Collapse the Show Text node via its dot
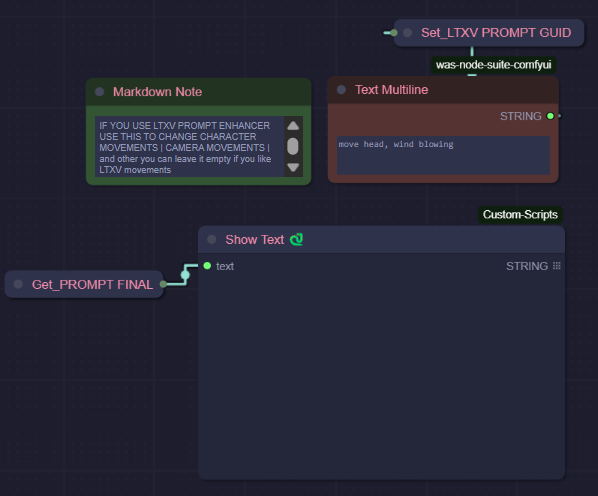The image size is (598, 496). click(x=212, y=239)
